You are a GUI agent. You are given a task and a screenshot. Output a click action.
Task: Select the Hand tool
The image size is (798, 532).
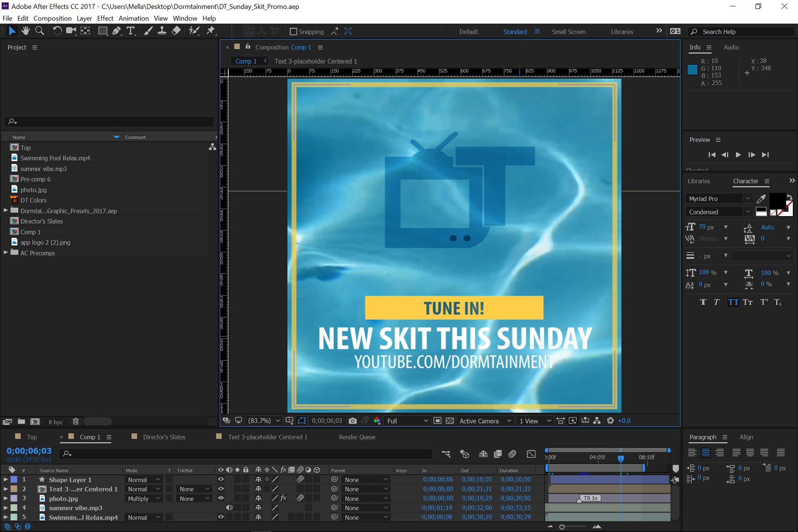[26, 31]
